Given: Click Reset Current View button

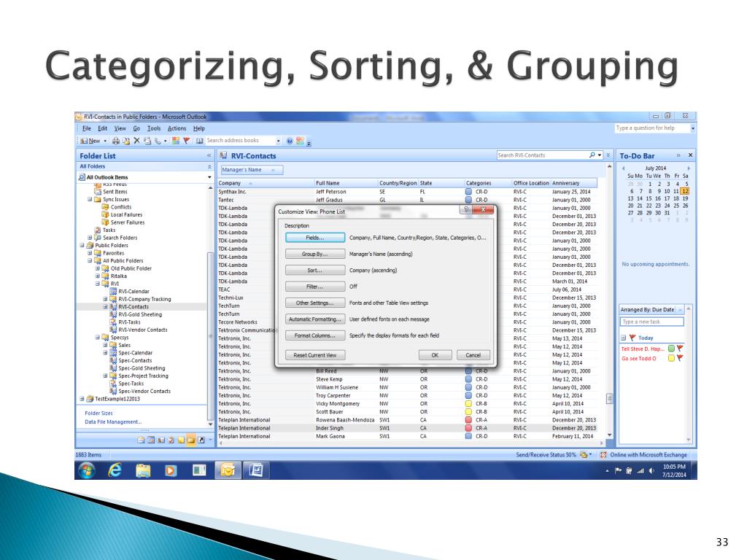Looking at the screenshot, I should coord(315,355).
